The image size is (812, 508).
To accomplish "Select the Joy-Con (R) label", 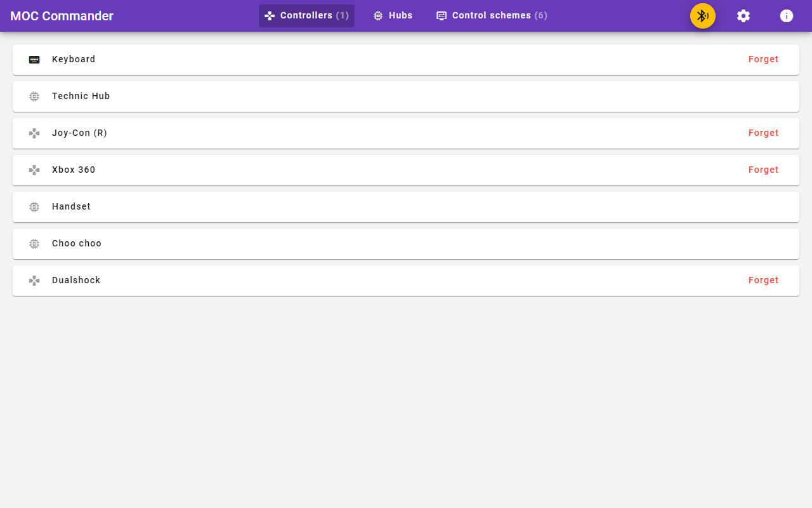I will [79, 133].
